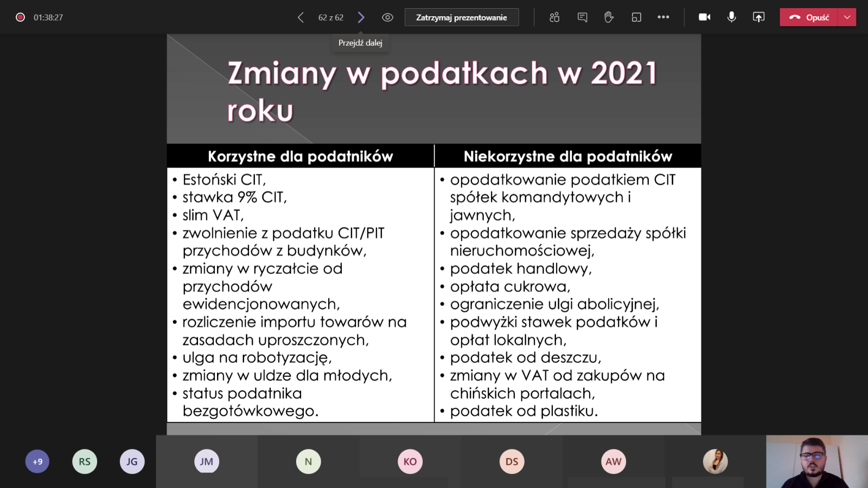The height and width of the screenshot is (488, 868).
Task: Go to the previous slide arrow
Action: point(301,17)
